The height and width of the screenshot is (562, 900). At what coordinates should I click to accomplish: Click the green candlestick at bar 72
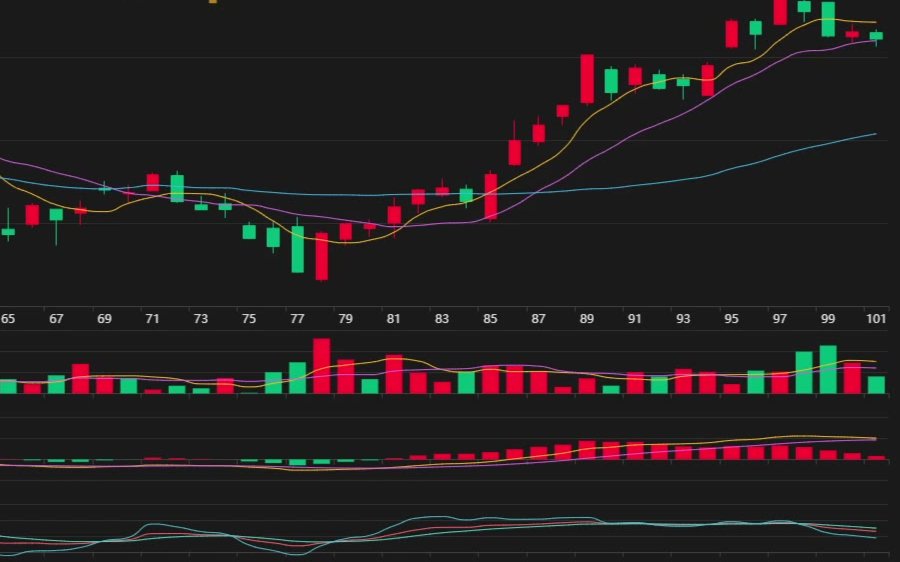[177, 188]
